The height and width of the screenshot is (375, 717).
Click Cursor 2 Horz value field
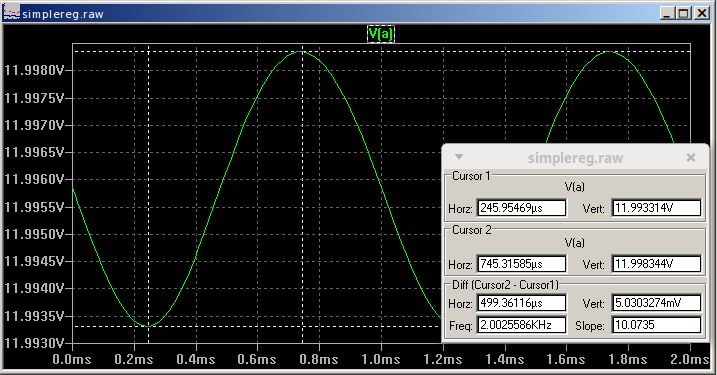(521, 264)
